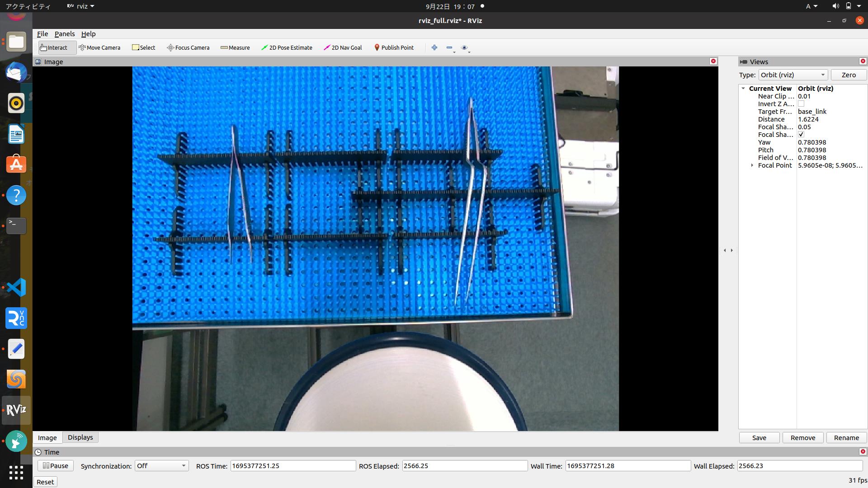The image size is (868, 488).
Task: Activate 2D Nav Goal tool
Action: tap(343, 47)
